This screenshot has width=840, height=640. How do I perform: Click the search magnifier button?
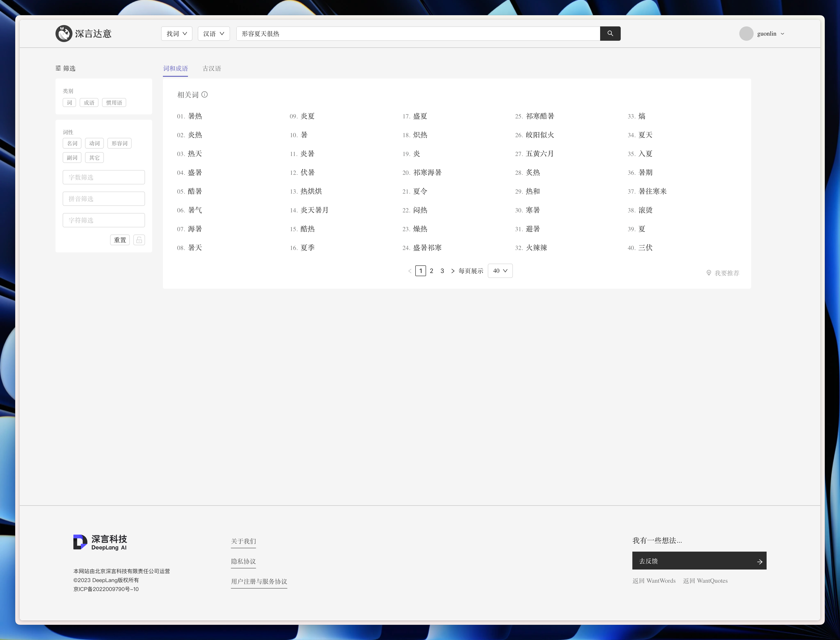coord(610,34)
